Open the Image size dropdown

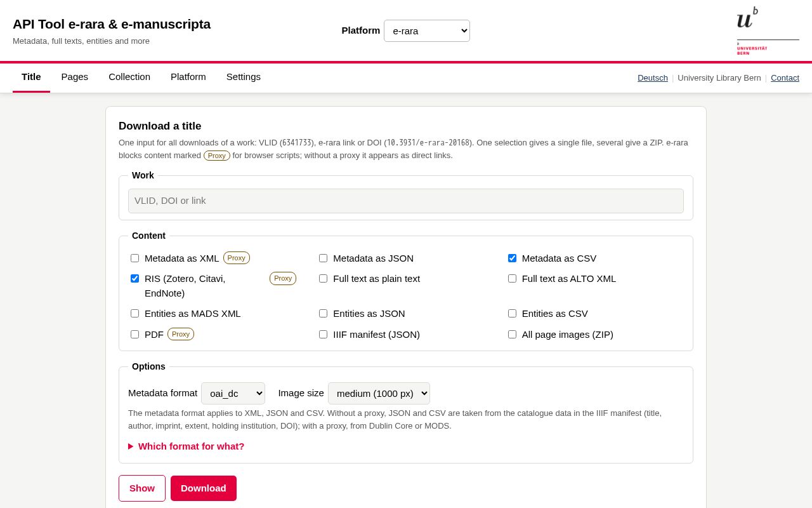point(379,393)
